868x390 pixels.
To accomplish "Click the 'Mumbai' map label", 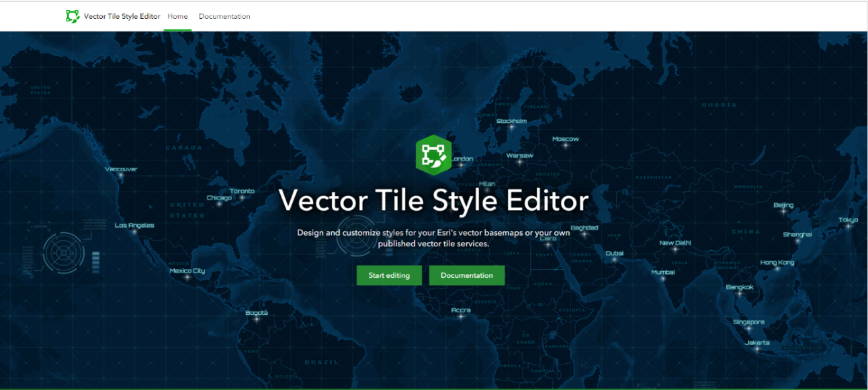I will (x=663, y=272).
